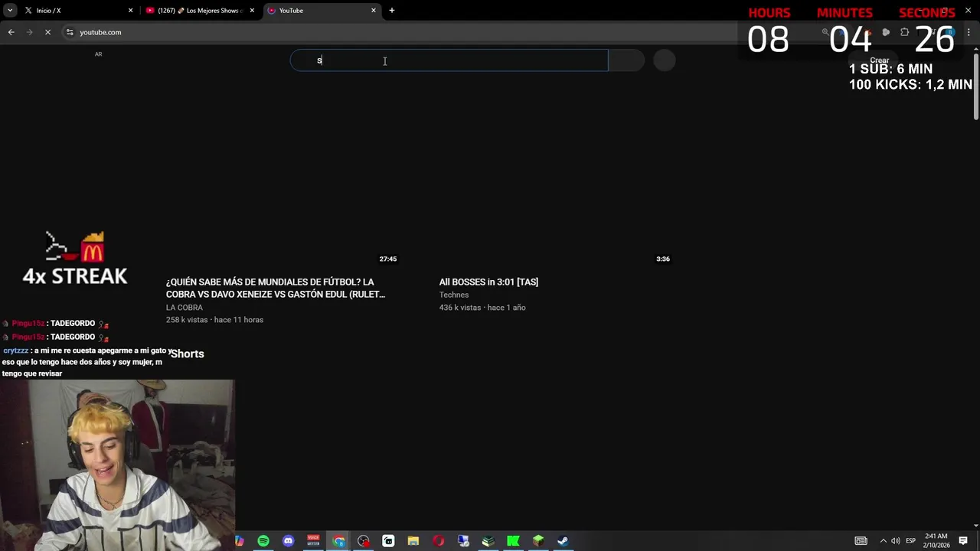Open the Chrome three-dot menu
The image size is (980, 551).
(969, 32)
